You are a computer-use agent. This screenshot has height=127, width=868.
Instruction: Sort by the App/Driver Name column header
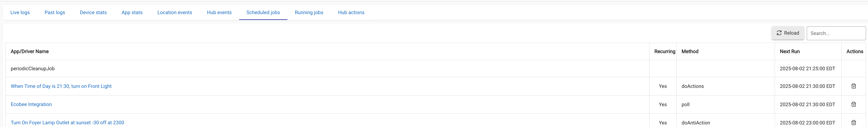[x=30, y=51]
